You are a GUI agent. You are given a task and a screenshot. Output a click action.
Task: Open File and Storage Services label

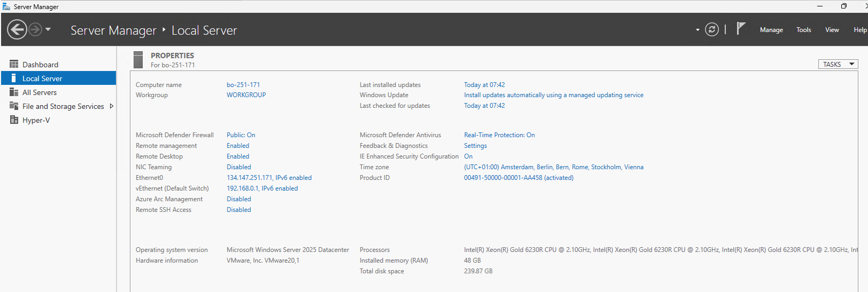[x=63, y=106]
